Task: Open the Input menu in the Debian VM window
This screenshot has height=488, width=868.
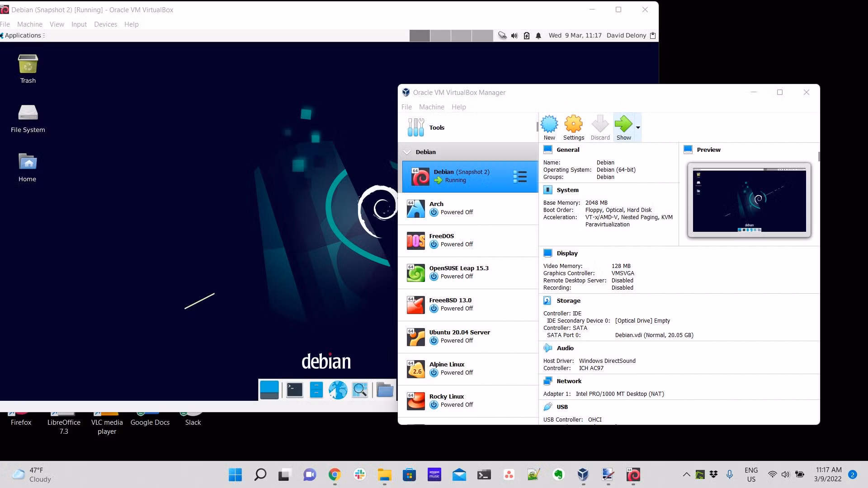Action: click(79, 24)
